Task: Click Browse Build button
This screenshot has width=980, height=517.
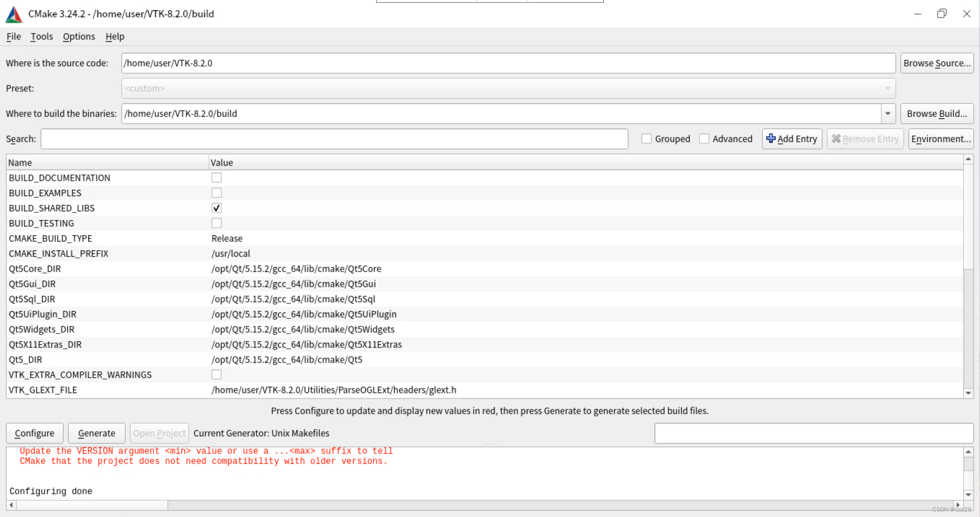Action: (x=937, y=114)
